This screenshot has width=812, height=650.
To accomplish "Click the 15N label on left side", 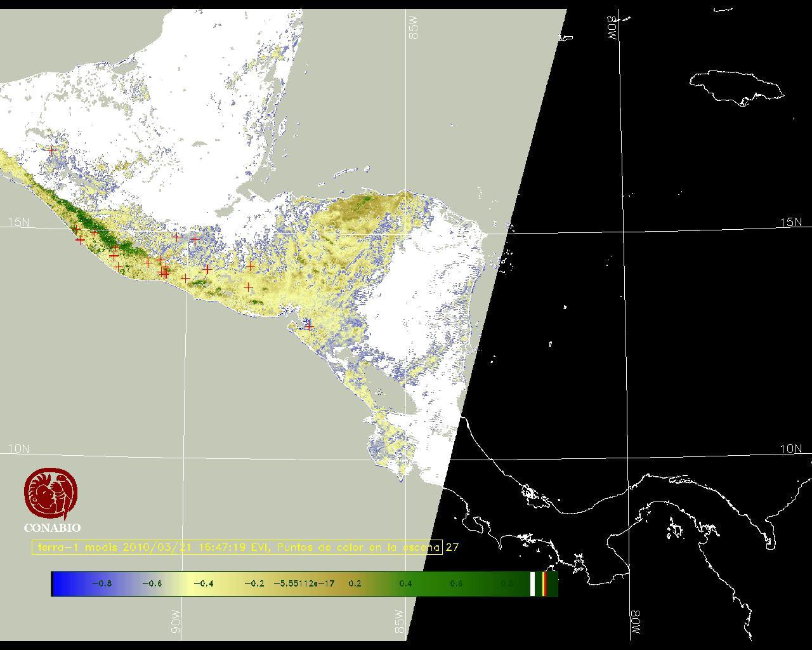I will (18, 222).
